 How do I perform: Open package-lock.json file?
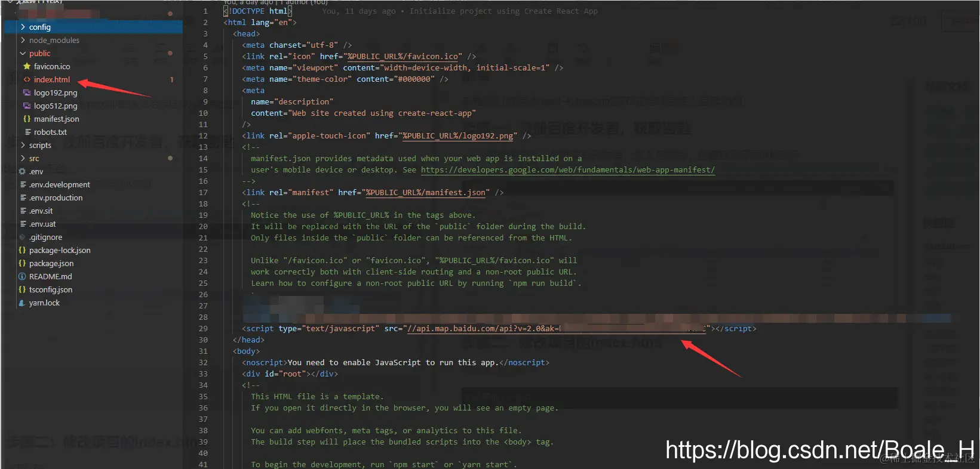pos(60,250)
